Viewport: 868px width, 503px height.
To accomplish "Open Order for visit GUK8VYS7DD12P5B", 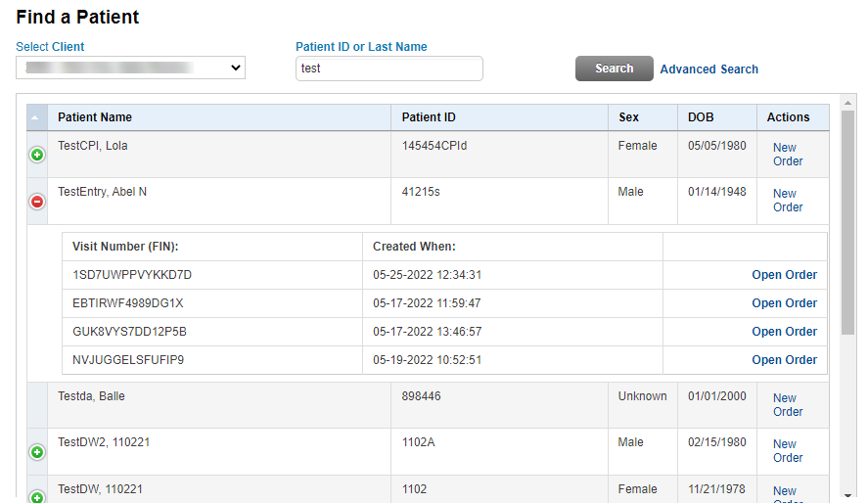I will click(x=784, y=332).
